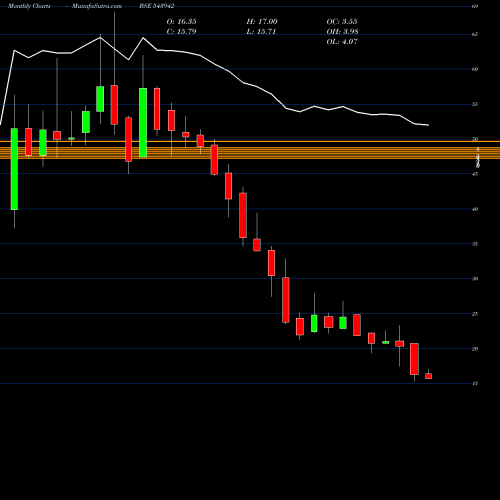Click the 'OL: 4.07' value

[x=342, y=42]
